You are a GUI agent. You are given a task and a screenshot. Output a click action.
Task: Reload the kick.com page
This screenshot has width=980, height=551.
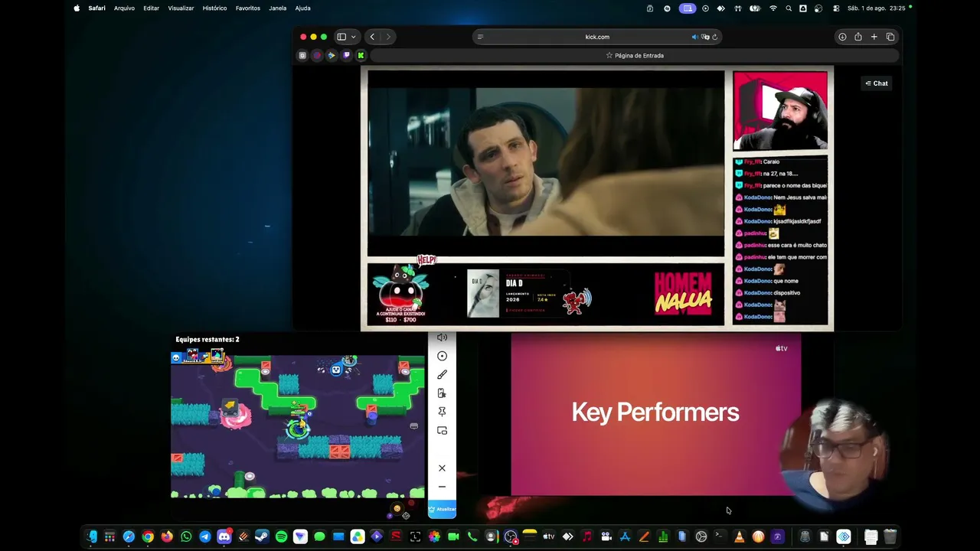pos(714,37)
